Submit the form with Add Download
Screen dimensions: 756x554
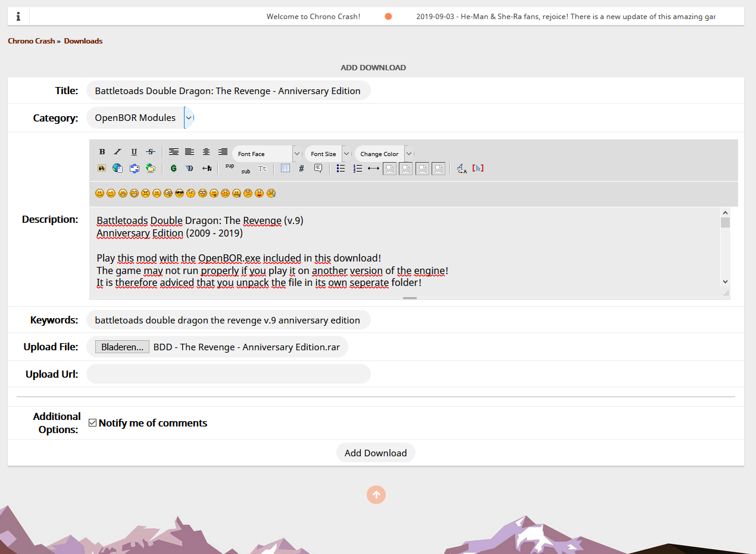(x=376, y=453)
